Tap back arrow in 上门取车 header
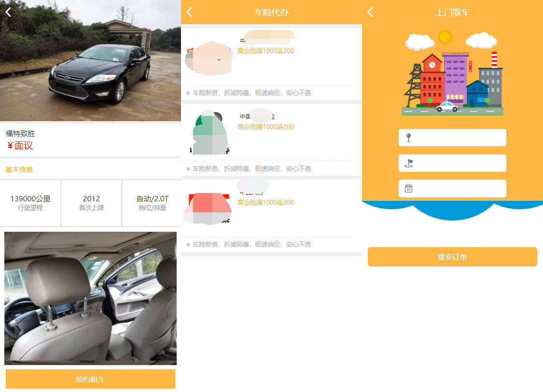Viewport: 543px width, 392px height. tap(370, 12)
